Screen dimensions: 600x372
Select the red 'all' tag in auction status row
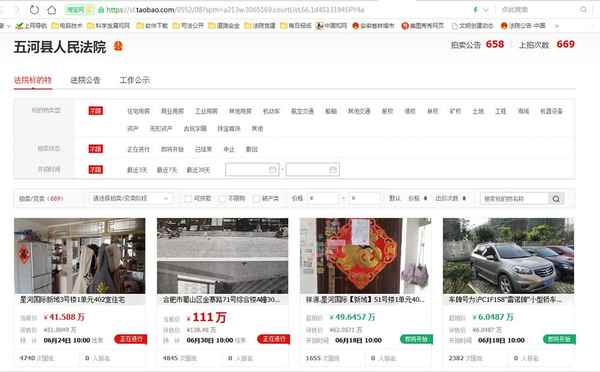(x=96, y=149)
